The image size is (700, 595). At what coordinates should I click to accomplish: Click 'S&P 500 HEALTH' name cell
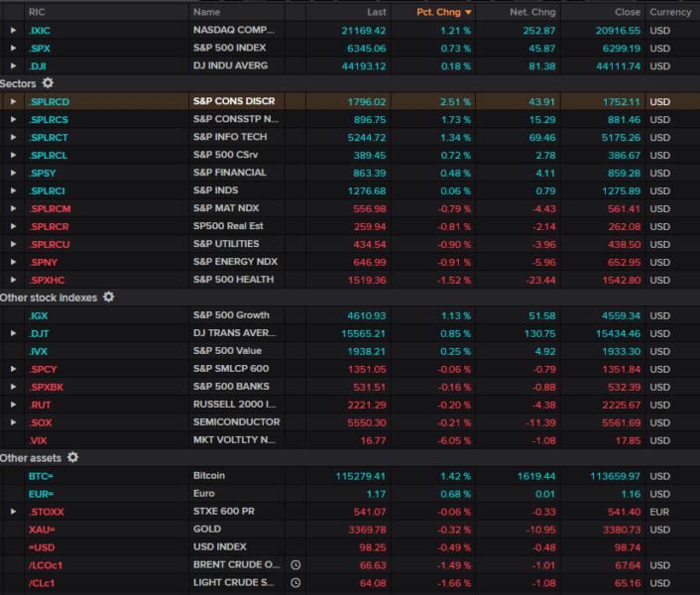coord(233,280)
